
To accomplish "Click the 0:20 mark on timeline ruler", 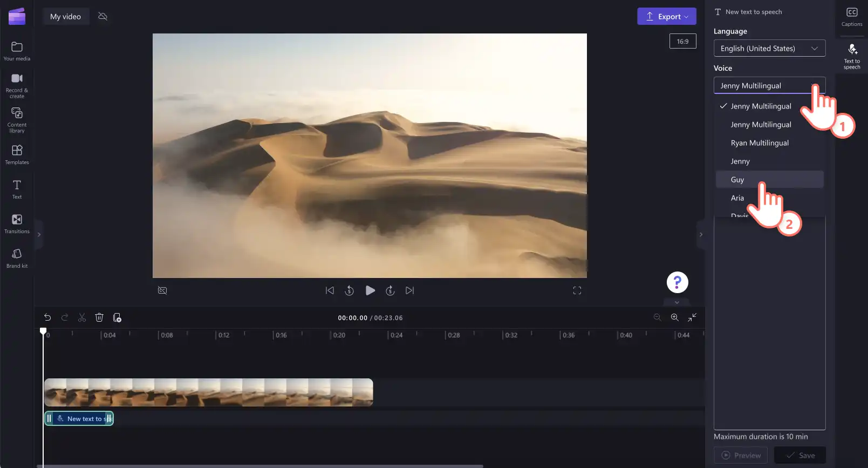I will pyautogui.click(x=339, y=335).
